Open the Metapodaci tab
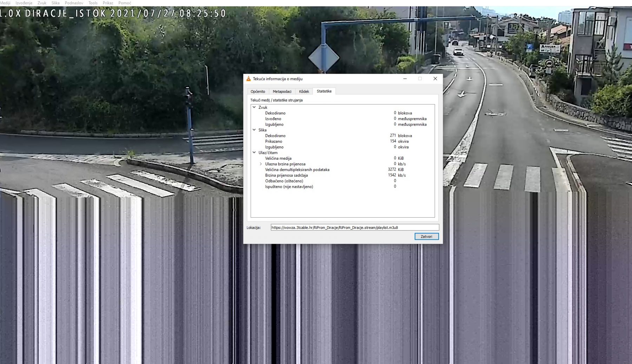Screen dimensions: 632x364 coord(282,92)
